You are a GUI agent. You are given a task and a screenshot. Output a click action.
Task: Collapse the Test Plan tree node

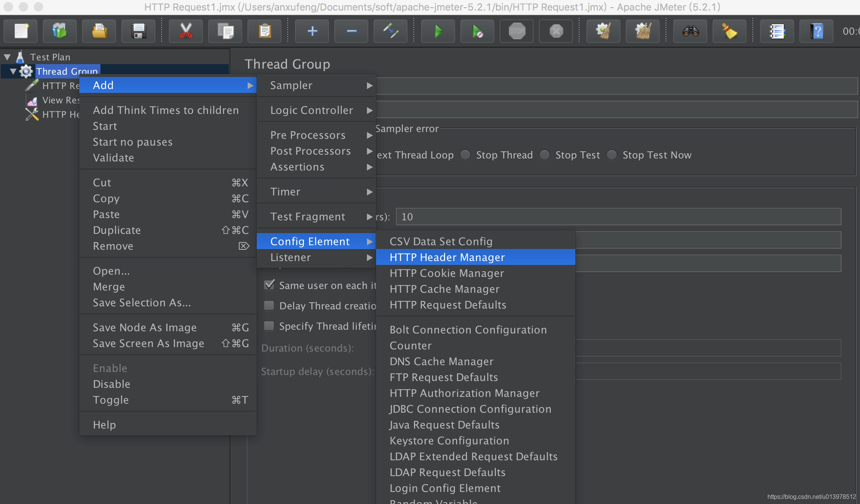point(7,57)
